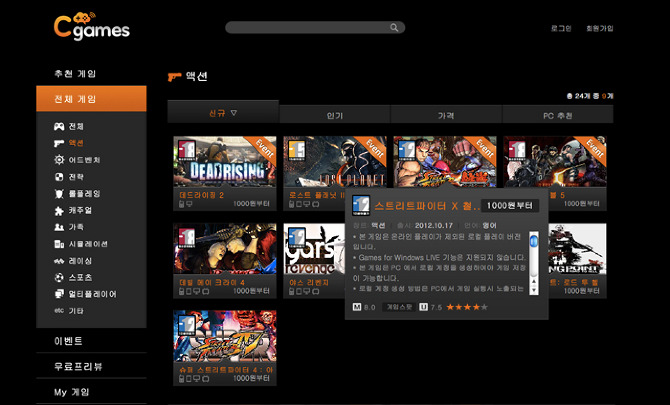This screenshot has width=670, height=405.
Task: Click the 15 age rating badge on Lost Planet
Action: 297,150
